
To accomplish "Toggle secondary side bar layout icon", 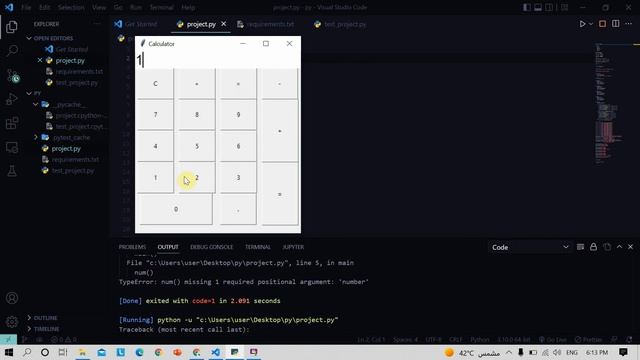I will pyautogui.click(x=549, y=7).
